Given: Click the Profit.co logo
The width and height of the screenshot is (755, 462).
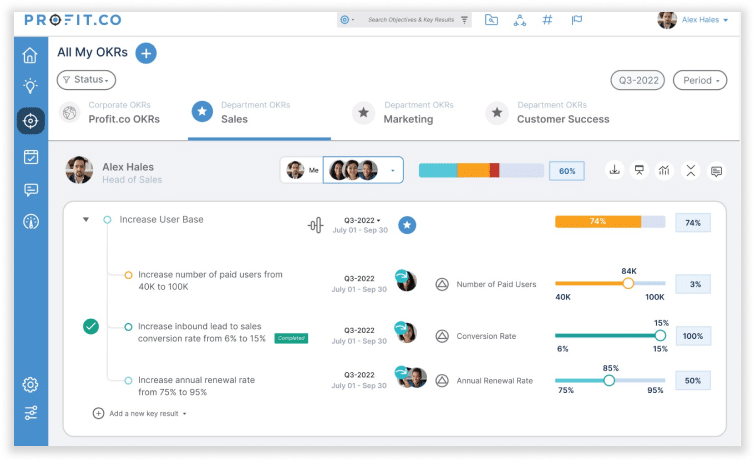Looking at the screenshot, I should tap(73, 20).
